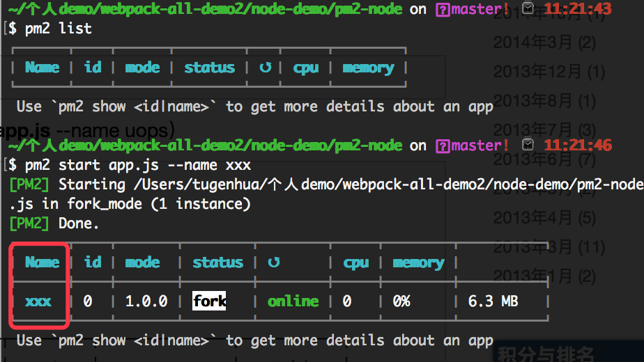644x362 pixels.
Task: Click the 'mode' header in first table
Action: click(x=142, y=68)
